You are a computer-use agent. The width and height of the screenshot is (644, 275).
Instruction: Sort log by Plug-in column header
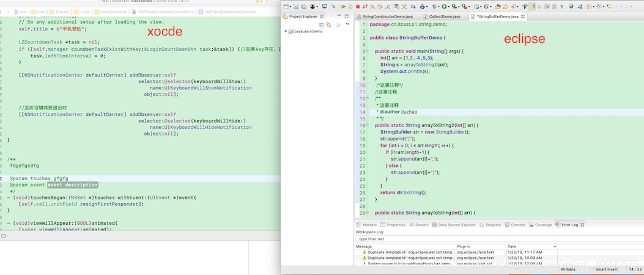481,246
